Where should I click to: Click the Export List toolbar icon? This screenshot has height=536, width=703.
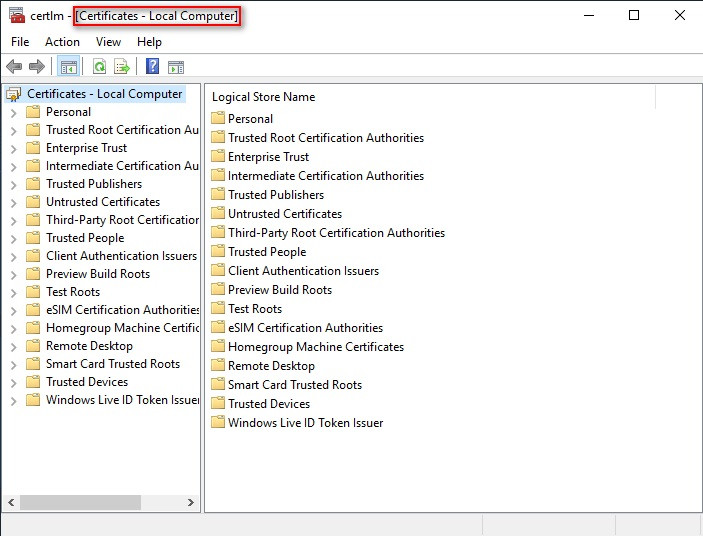(122, 67)
